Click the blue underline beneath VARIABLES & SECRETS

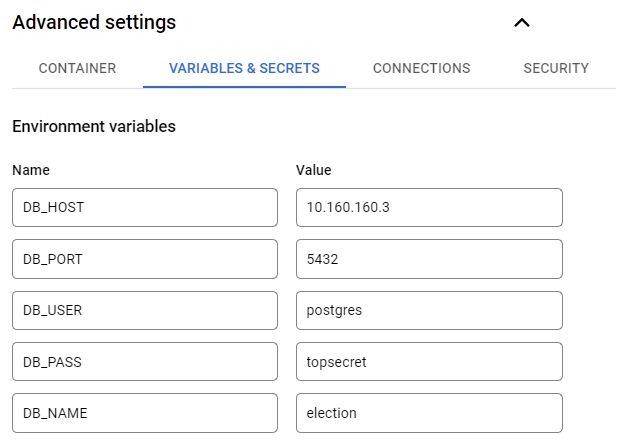point(244,87)
